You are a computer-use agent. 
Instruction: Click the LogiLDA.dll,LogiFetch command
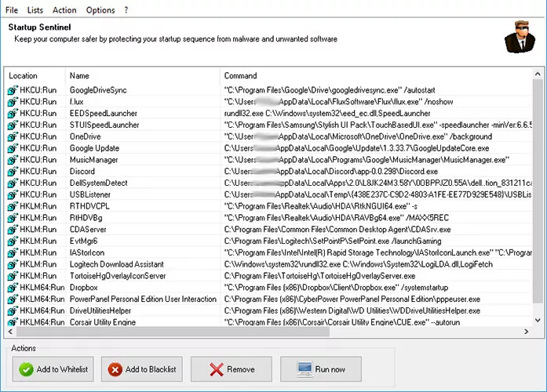[359, 264]
